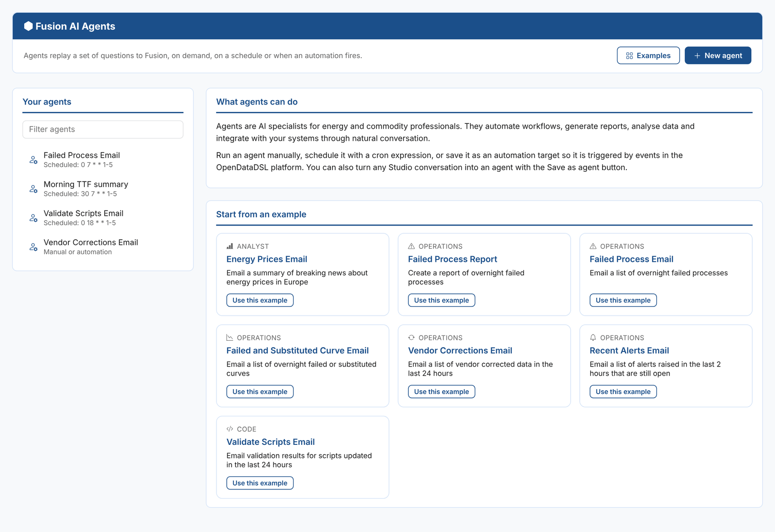Click the warning icon on Failed Process Email card
Image resolution: width=775 pixels, height=532 pixels.
pyautogui.click(x=593, y=246)
